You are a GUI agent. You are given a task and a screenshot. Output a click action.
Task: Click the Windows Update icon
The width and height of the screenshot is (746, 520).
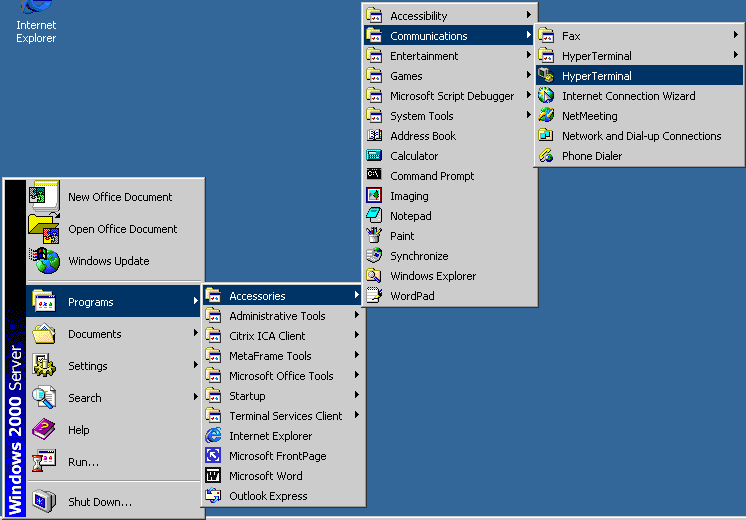click(45, 261)
